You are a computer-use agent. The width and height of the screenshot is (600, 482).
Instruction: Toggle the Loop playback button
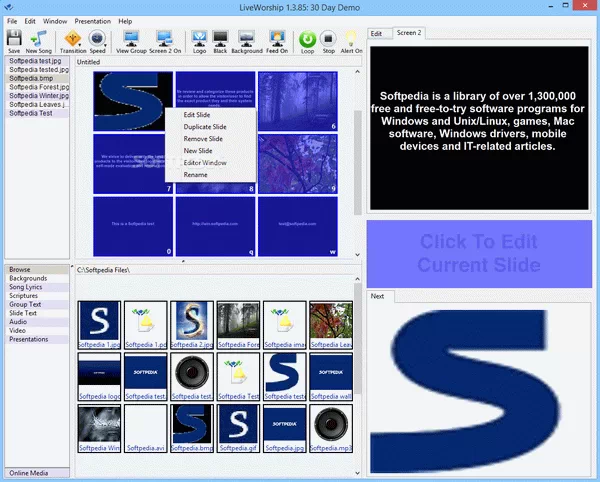pos(307,39)
